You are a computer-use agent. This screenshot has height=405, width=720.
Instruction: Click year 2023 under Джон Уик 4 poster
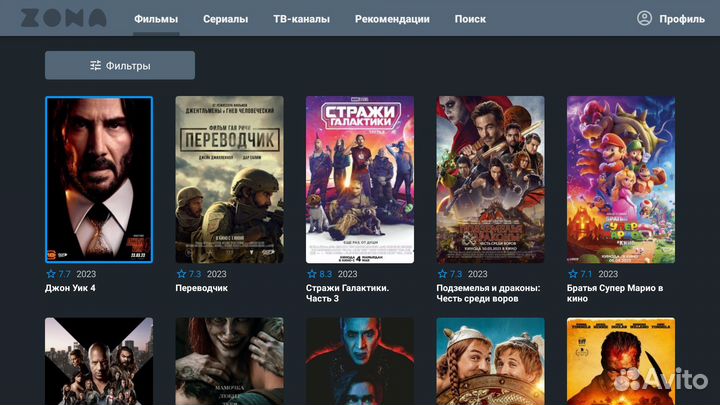(x=86, y=274)
